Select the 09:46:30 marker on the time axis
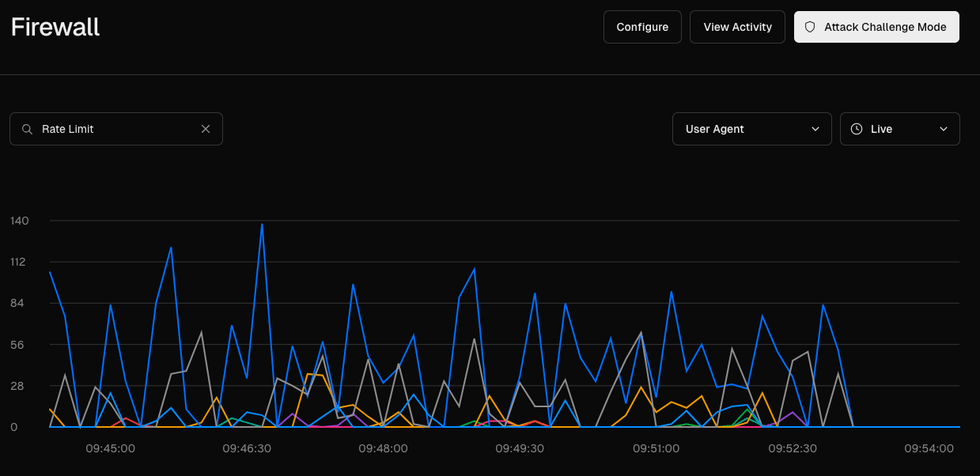980x476 pixels. [247, 448]
